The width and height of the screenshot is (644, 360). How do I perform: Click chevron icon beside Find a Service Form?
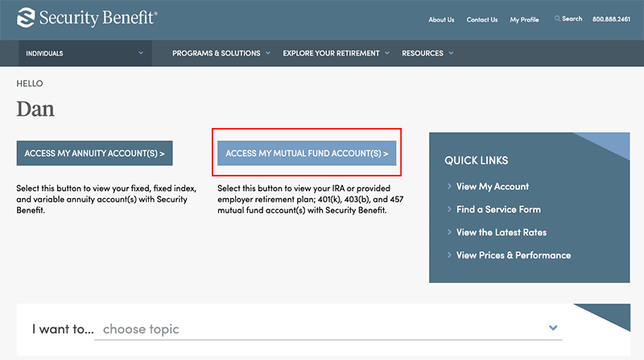(x=449, y=209)
